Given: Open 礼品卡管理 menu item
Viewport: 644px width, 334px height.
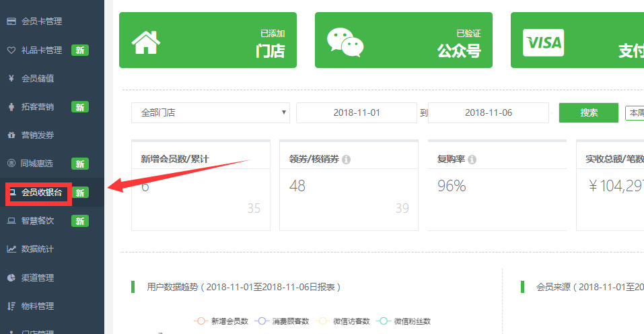Looking at the screenshot, I should coord(42,50).
